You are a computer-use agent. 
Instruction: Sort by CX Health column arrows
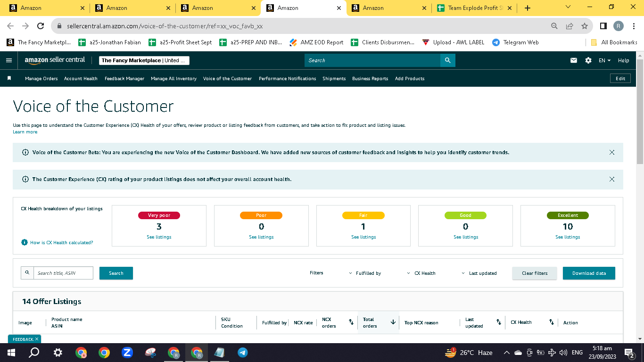click(x=552, y=322)
